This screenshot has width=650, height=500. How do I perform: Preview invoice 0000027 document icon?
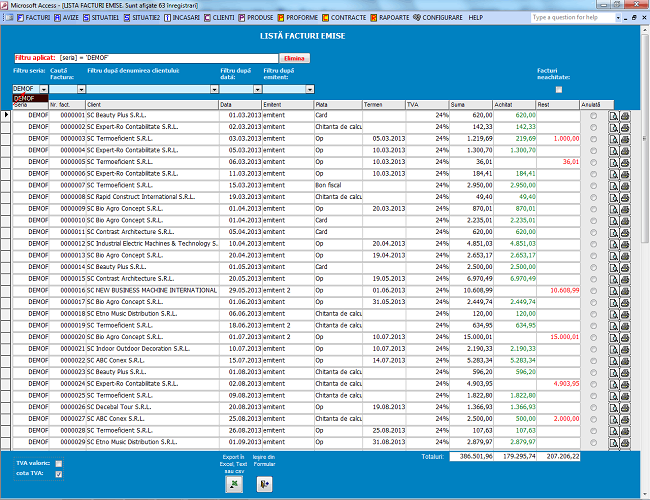coord(614,419)
